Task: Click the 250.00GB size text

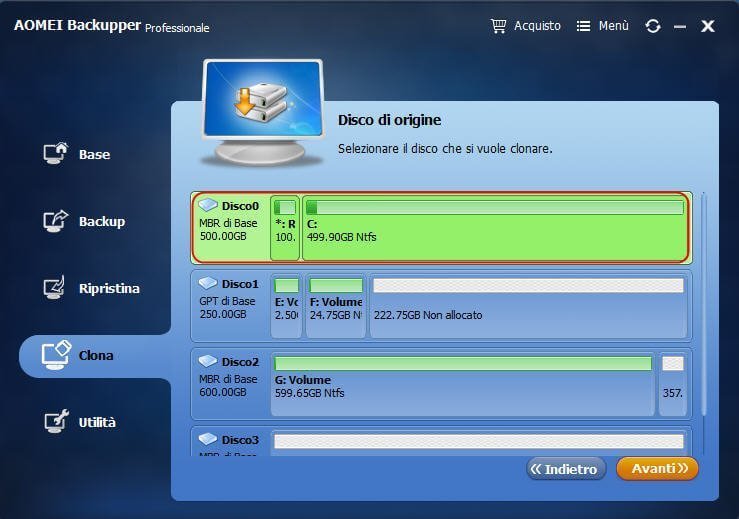Action: tap(223, 314)
